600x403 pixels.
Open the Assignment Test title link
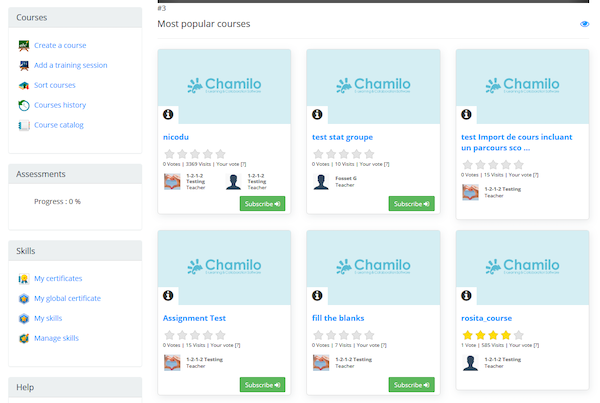(x=194, y=318)
